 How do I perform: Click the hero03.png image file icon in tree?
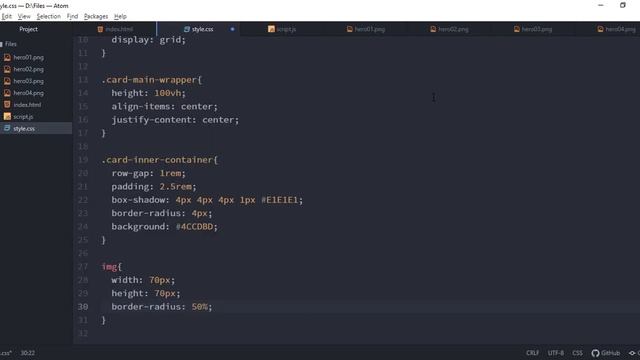pos(7,81)
